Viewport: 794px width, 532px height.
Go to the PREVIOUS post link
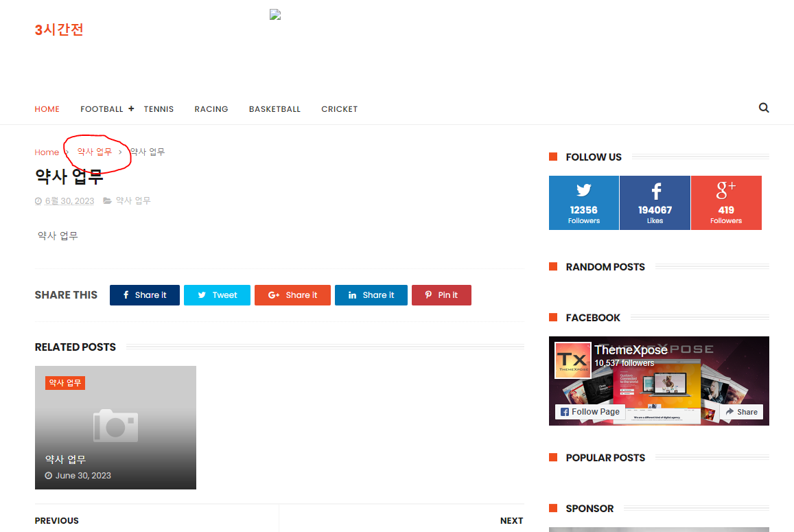[x=57, y=521]
